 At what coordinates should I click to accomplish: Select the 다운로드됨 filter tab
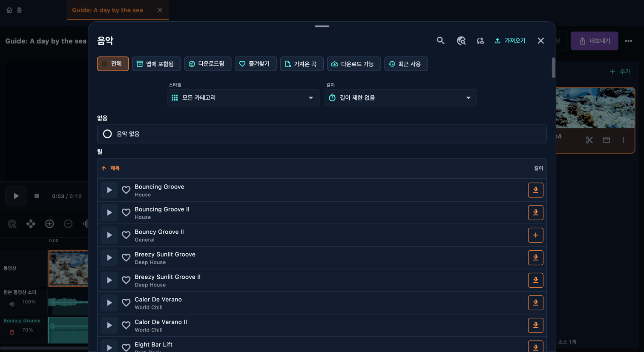click(207, 64)
